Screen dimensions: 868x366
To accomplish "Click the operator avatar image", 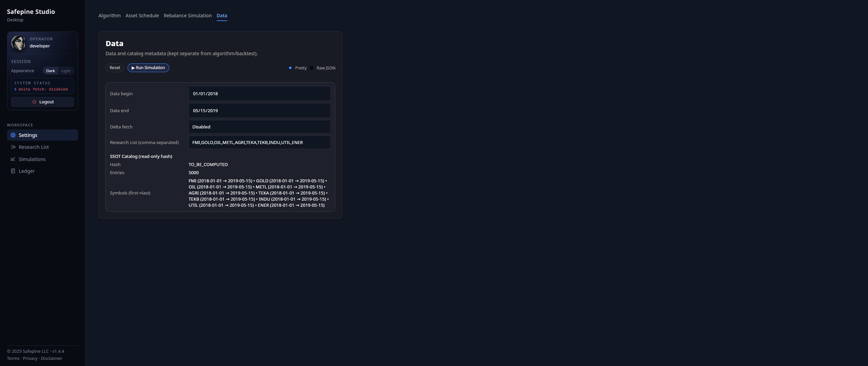I will point(19,43).
